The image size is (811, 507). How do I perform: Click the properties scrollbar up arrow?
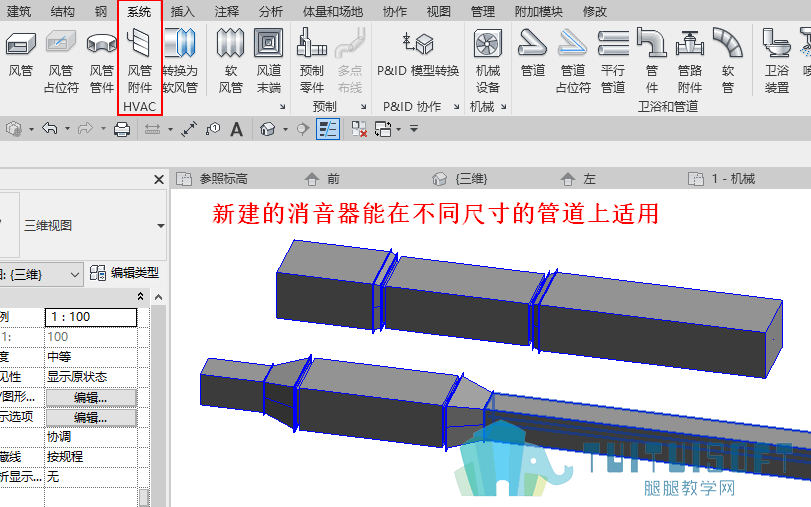[x=158, y=297]
